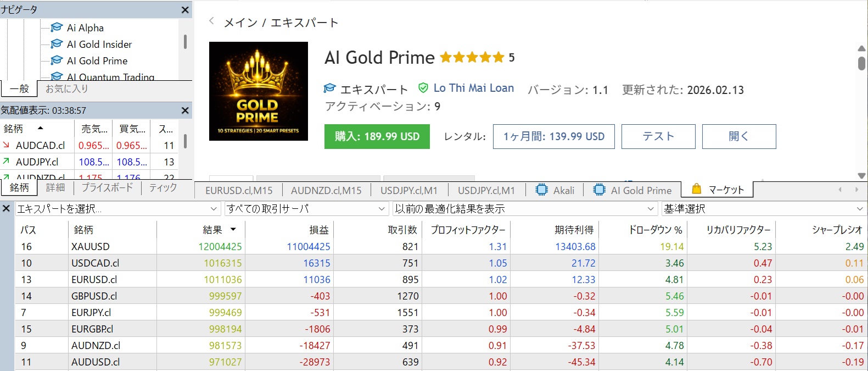Select the AUDCAD.cl row down-arrow icon

coord(7,145)
